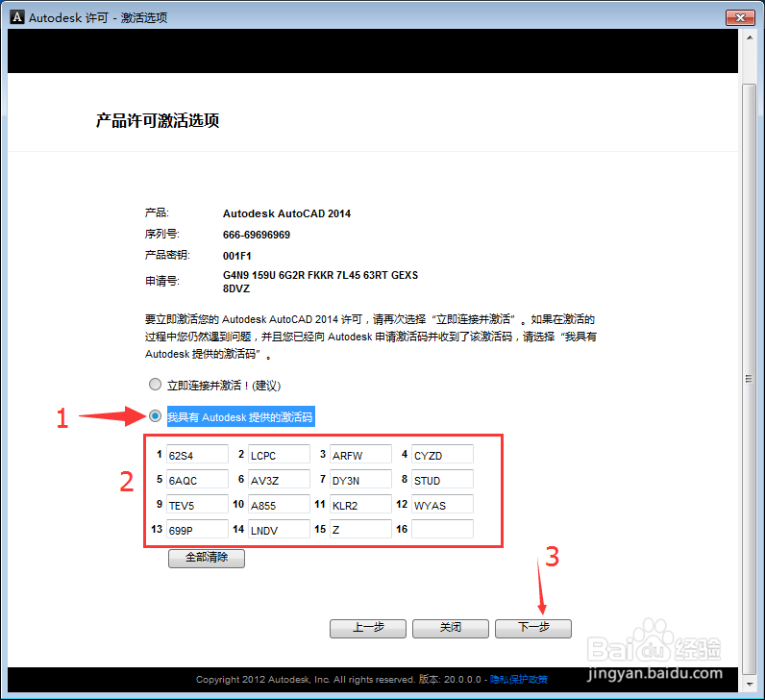Click the 申请号 label
Screen dimensions: 765x700
[x=162, y=281]
